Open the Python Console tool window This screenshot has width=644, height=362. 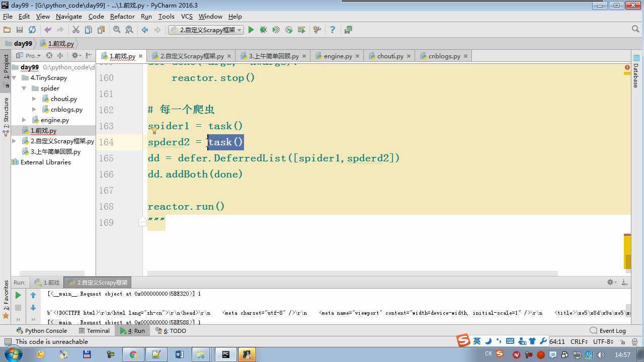42,331
